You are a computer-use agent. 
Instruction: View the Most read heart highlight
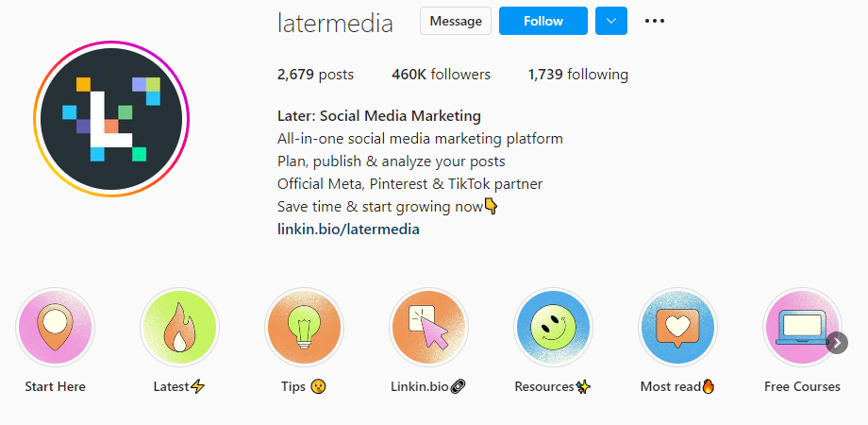point(677,327)
